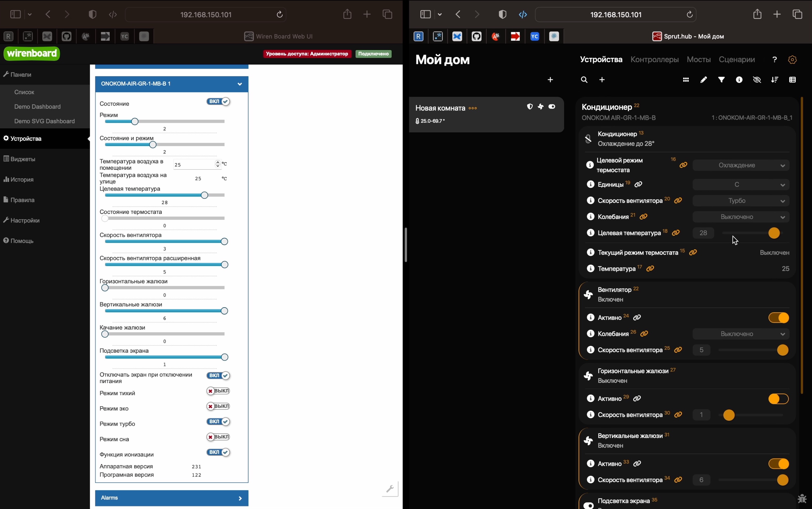Open the Целевой режим термостата Охлаждение dropdown
812x509 pixels.
pos(741,165)
